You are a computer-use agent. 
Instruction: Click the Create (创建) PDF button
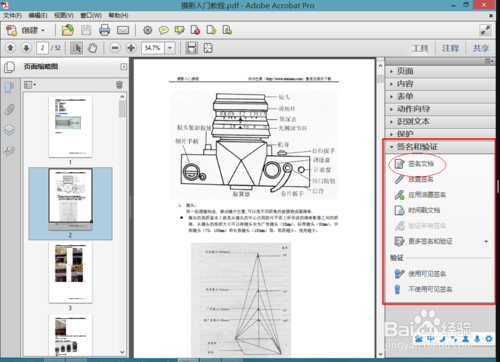pos(25,31)
